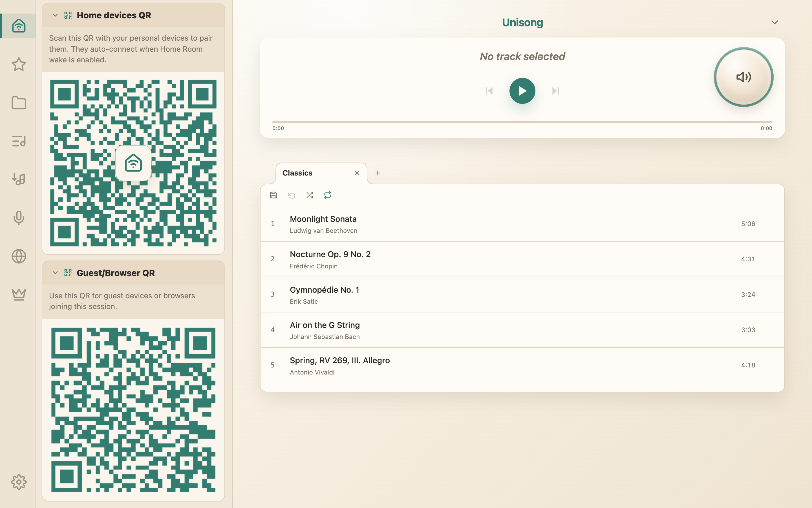The width and height of the screenshot is (812, 508).
Task: Skip to the previous track
Action: [x=489, y=91]
